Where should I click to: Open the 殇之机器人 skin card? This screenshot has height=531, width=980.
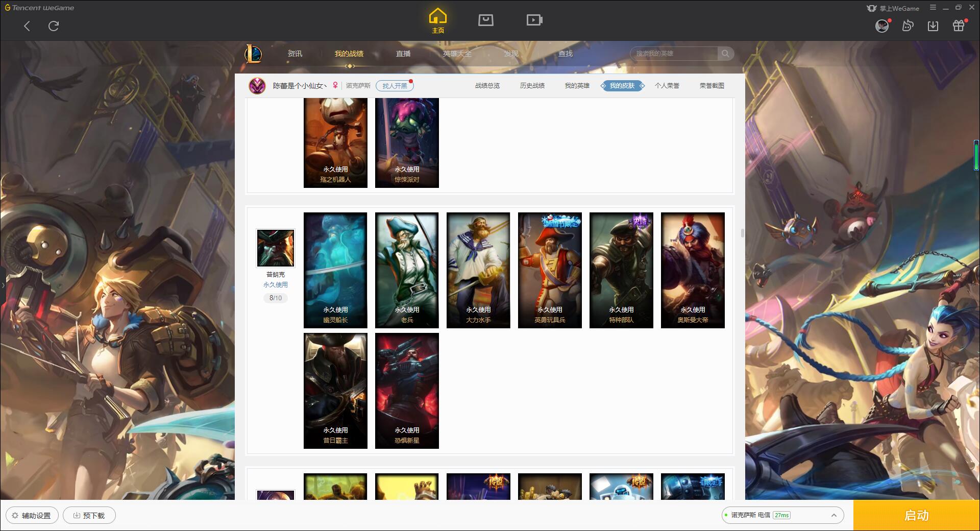point(335,143)
